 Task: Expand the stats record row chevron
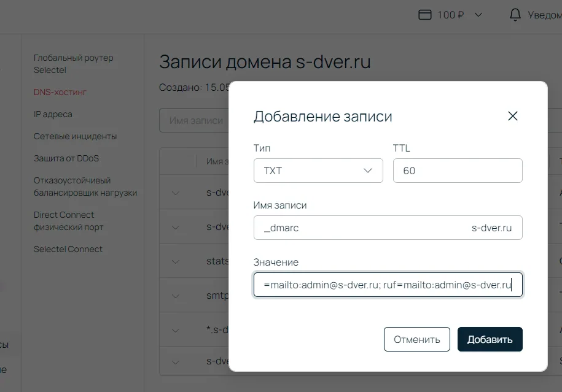tap(175, 262)
